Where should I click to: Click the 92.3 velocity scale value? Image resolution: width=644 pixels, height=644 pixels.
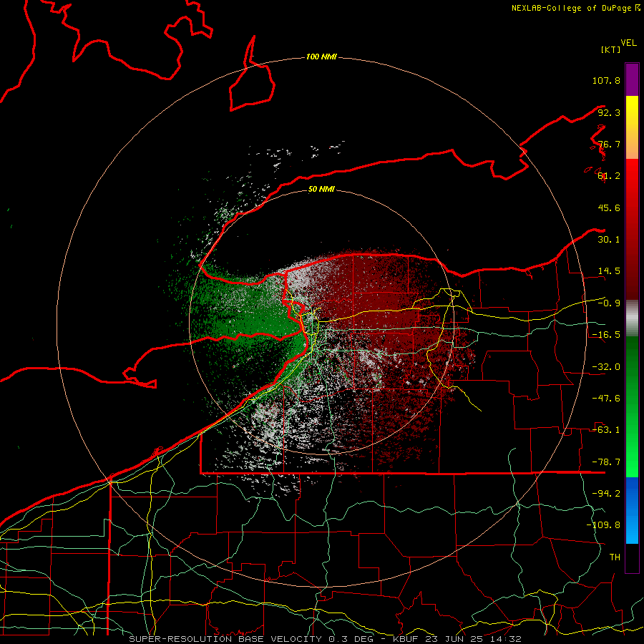coord(609,112)
